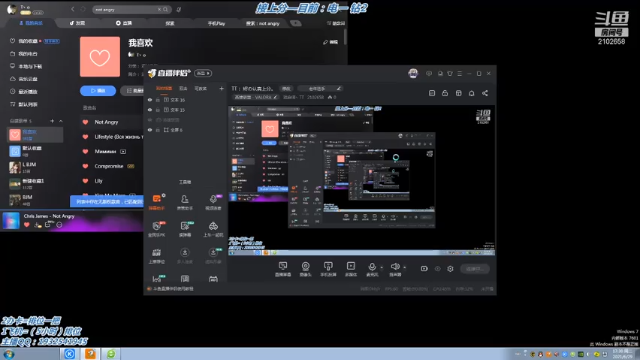Hide the 文本 15 layer with its eye icon
The height and width of the screenshot is (360, 640).
(x=150, y=110)
